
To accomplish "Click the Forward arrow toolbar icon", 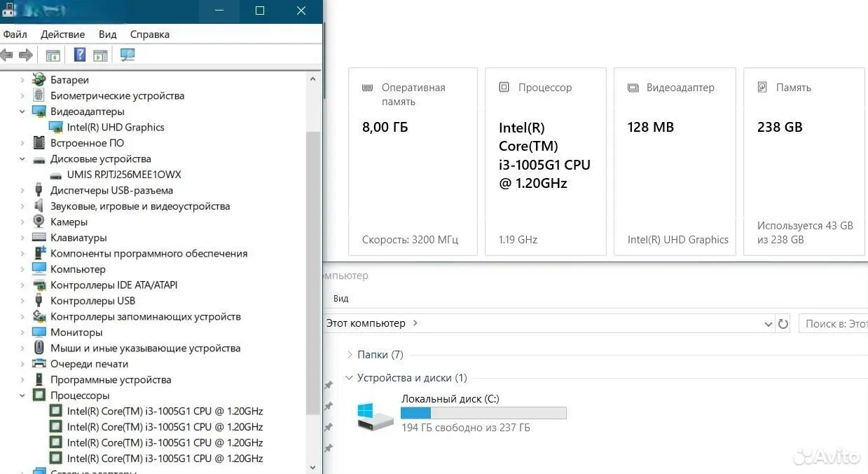I will [26, 55].
